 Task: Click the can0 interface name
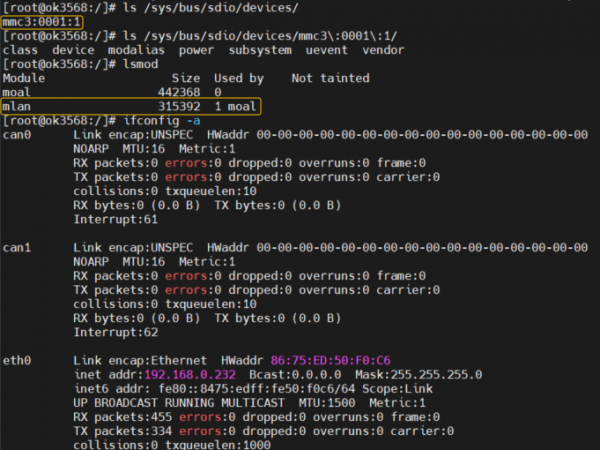point(17,134)
